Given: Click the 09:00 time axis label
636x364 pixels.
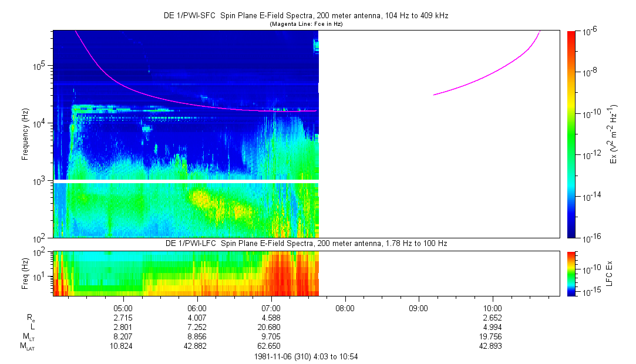Looking at the screenshot, I should (x=418, y=308).
